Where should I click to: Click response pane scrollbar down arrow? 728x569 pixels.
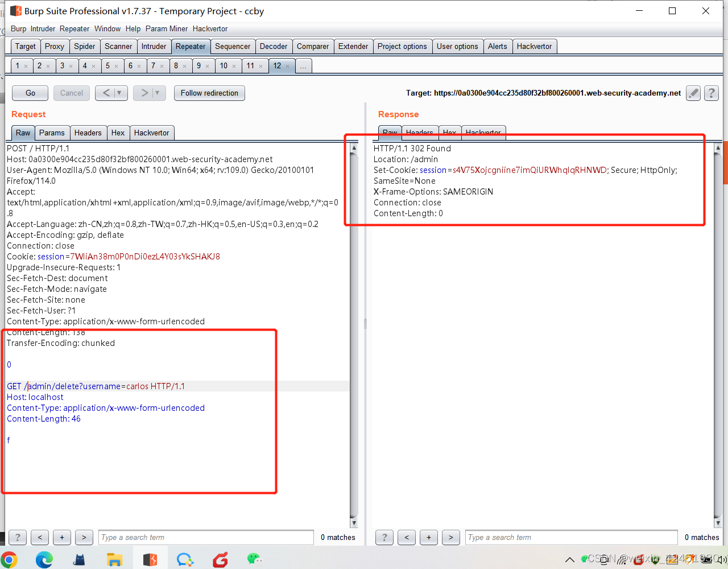click(718, 523)
